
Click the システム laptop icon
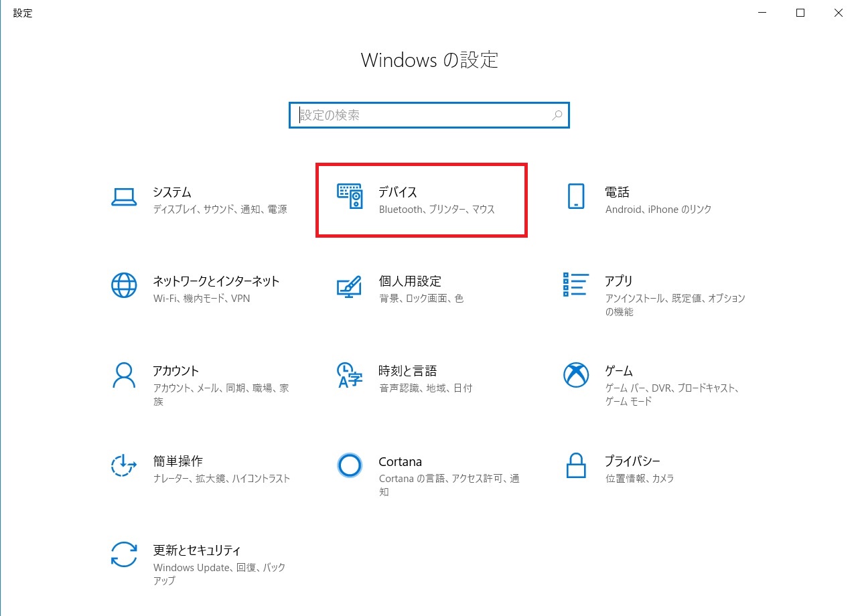click(x=124, y=197)
